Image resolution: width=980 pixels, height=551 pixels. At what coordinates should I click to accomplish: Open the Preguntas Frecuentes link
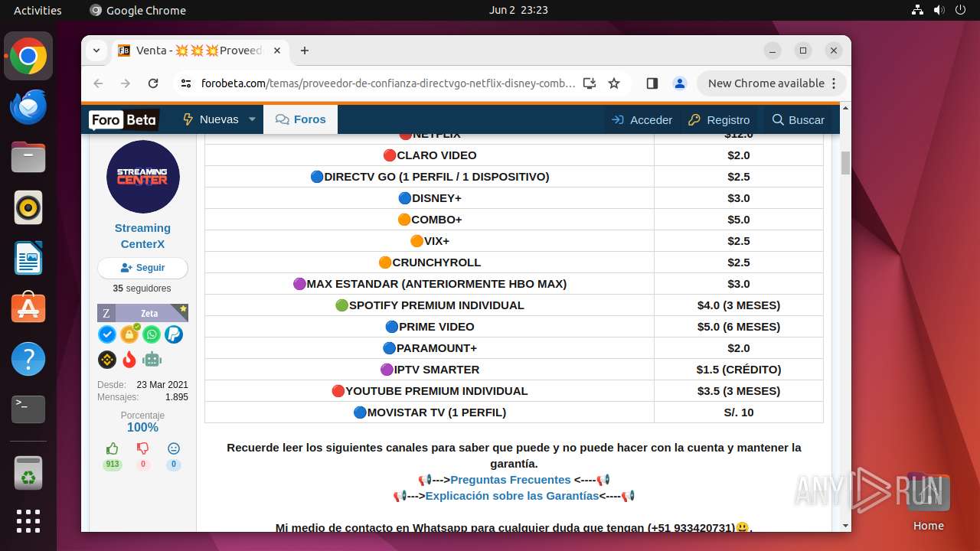pos(511,480)
